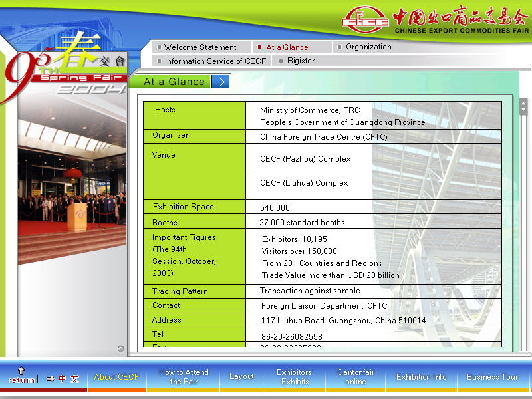
Task: Switch to Chinese language version
Action: pyautogui.click(x=69, y=379)
